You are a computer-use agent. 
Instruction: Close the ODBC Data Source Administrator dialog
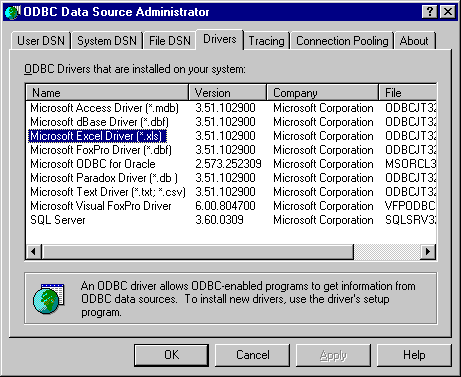click(448, 12)
